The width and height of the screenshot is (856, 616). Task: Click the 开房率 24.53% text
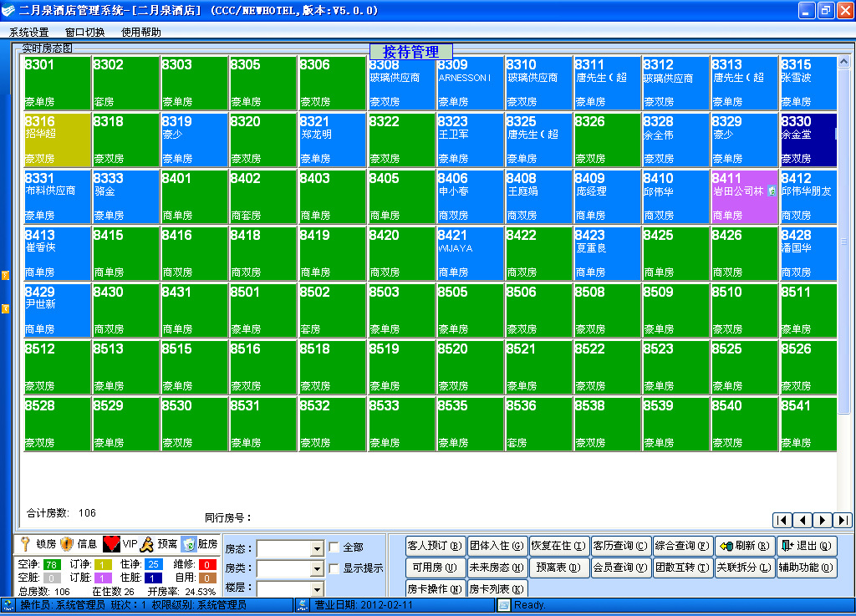pos(181,592)
